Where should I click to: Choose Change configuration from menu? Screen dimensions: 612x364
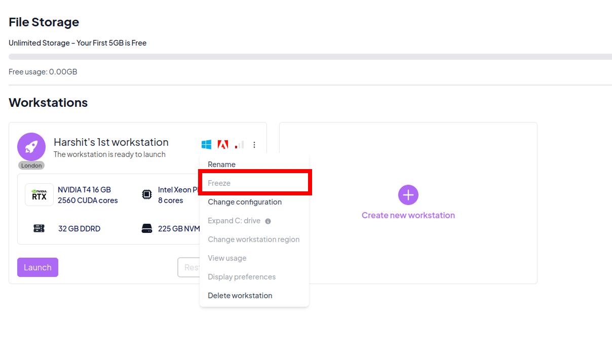click(245, 202)
